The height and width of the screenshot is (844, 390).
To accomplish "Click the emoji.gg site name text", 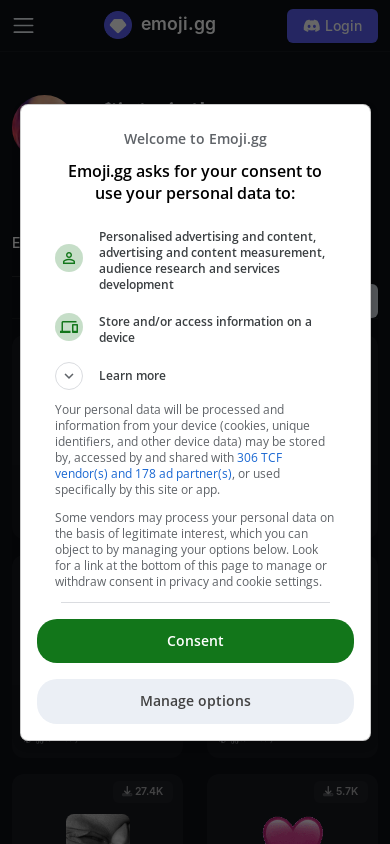I will pos(178,25).
